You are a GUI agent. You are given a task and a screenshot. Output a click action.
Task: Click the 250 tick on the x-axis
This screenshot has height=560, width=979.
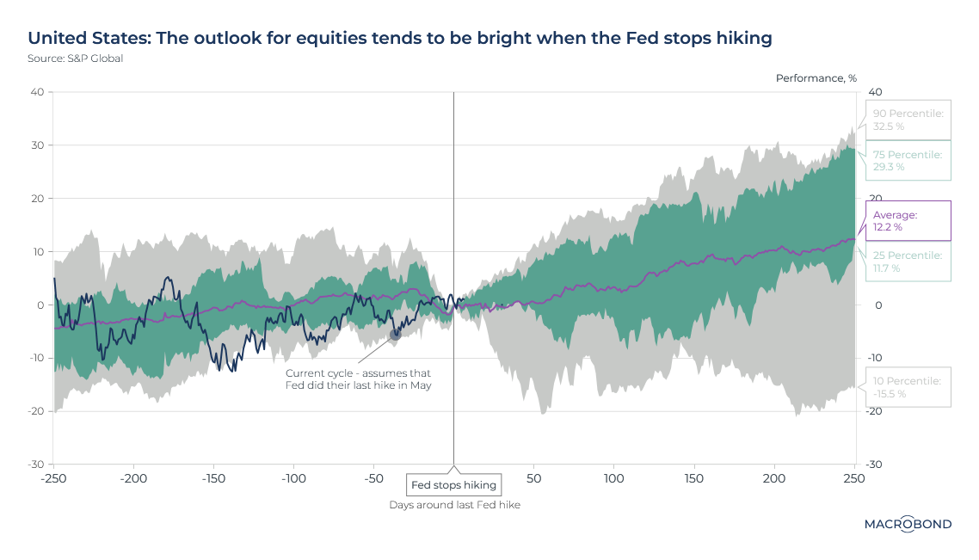pos(854,478)
